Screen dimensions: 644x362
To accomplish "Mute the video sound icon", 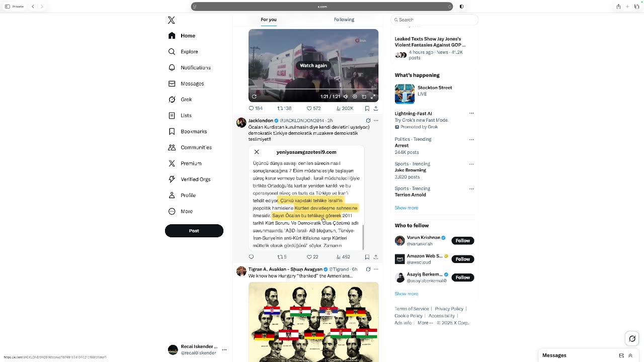I will tap(346, 97).
